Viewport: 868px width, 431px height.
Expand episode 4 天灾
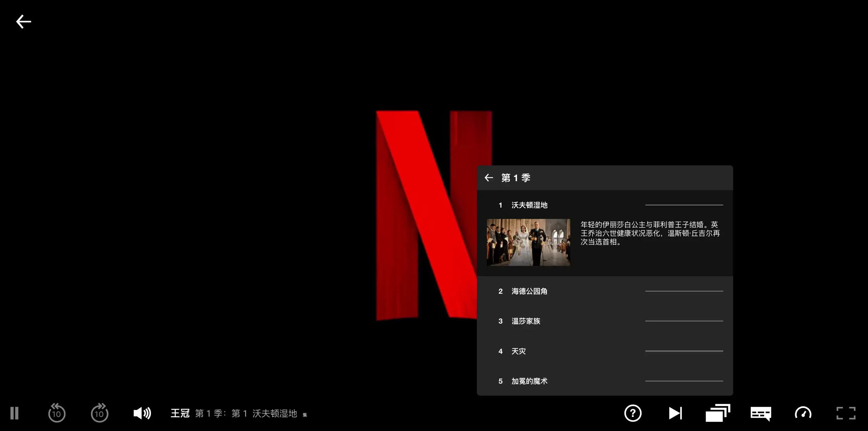(x=605, y=351)
